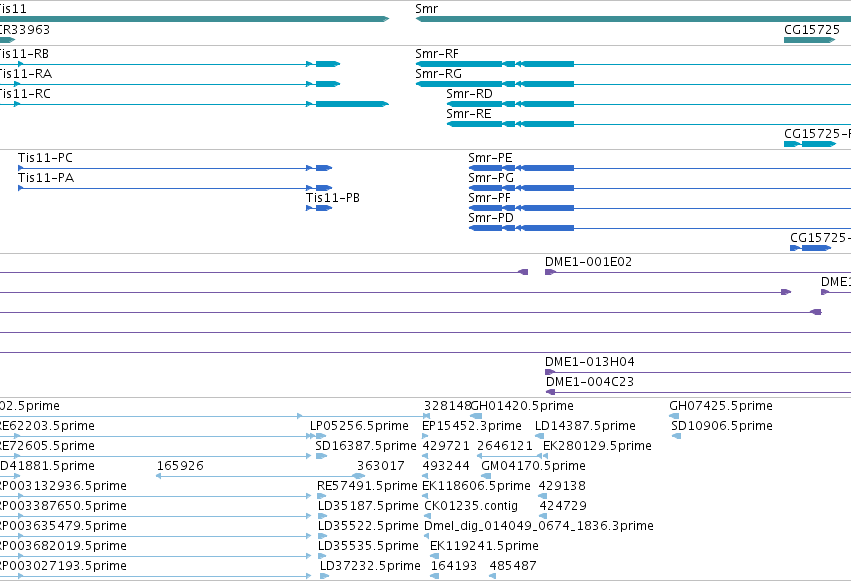Viewport: 851px width, 581px height.
Task: Select the DME1-001E02 feature label
Action: (x=588, y=262)
